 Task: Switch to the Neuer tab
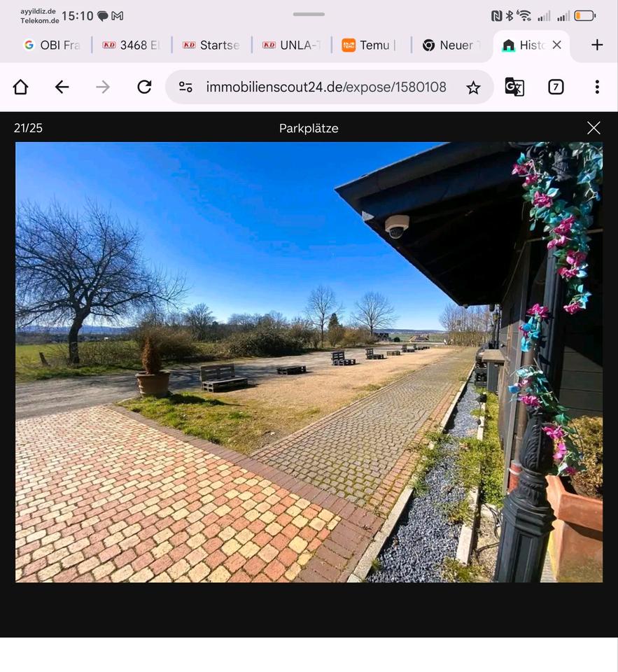point(451,45)
